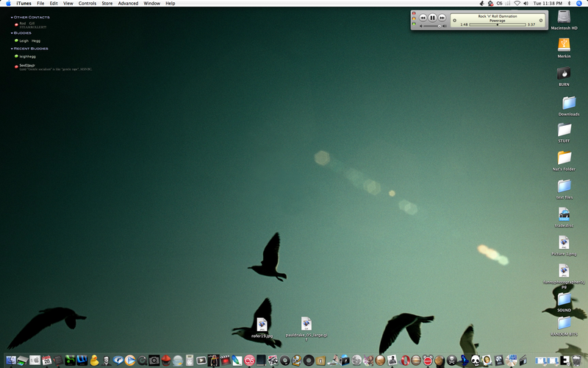Open Finder from the Dock
Image resolution: width=588 pixels, height=368 pixels.
tap(11, 361)
